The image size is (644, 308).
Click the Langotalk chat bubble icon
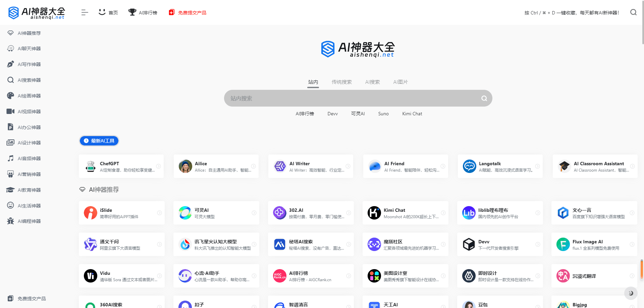coord(470,166)
